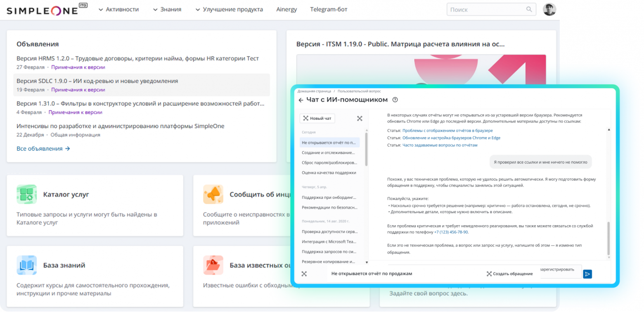Open article Обновление и настройка браузеров Chrome и Edge
The height and width of the screenshot is (312, 644).
(x=451, y=138)
